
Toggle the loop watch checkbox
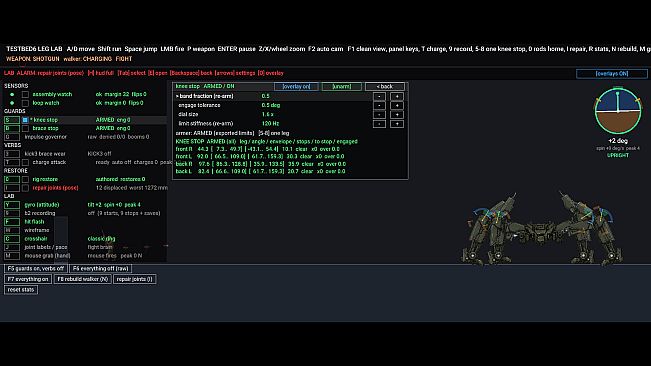point(25,103)
